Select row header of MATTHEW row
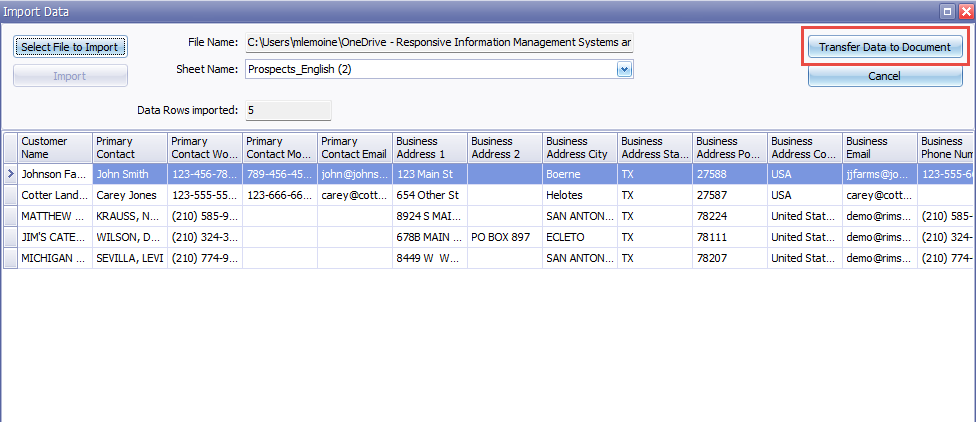 coord(11,216)
